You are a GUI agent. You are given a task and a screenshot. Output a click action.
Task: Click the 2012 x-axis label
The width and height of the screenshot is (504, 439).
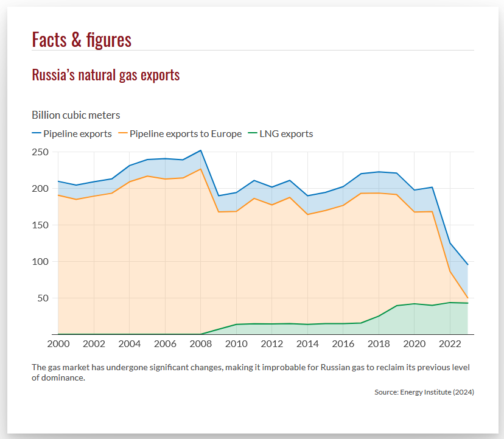(272, 344)
